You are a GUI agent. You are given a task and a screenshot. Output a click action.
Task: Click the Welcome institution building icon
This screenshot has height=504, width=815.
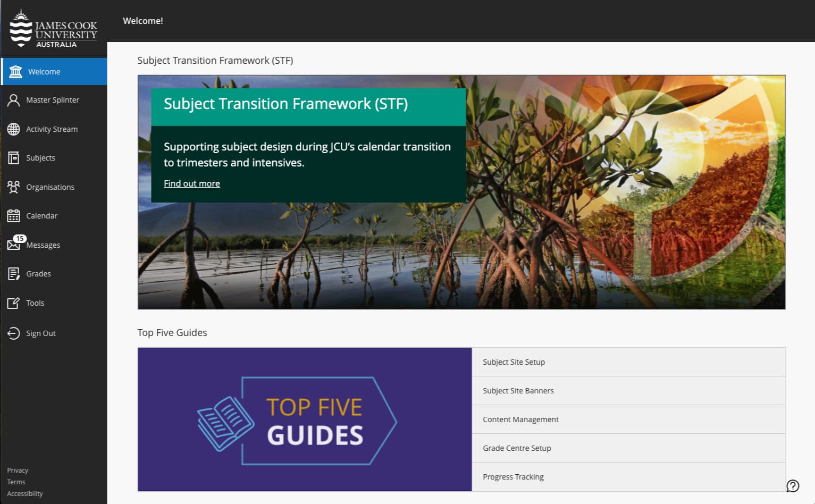coord(15,72)
